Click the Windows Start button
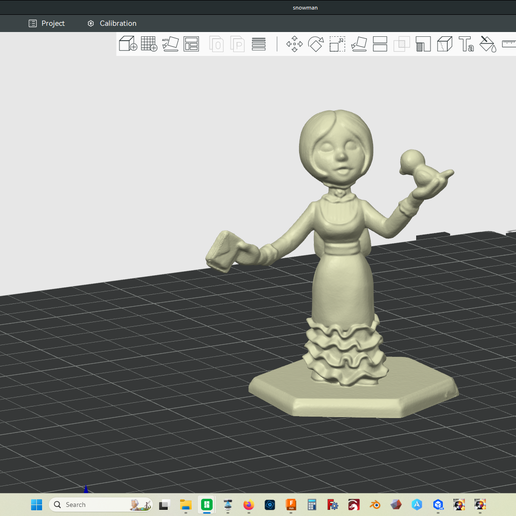 click(x=37, y=505)
